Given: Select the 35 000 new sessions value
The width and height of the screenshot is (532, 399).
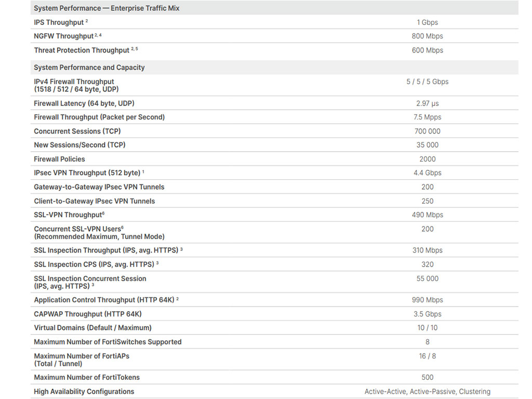Looking at the screenshot, I should [x=427, y=145].
